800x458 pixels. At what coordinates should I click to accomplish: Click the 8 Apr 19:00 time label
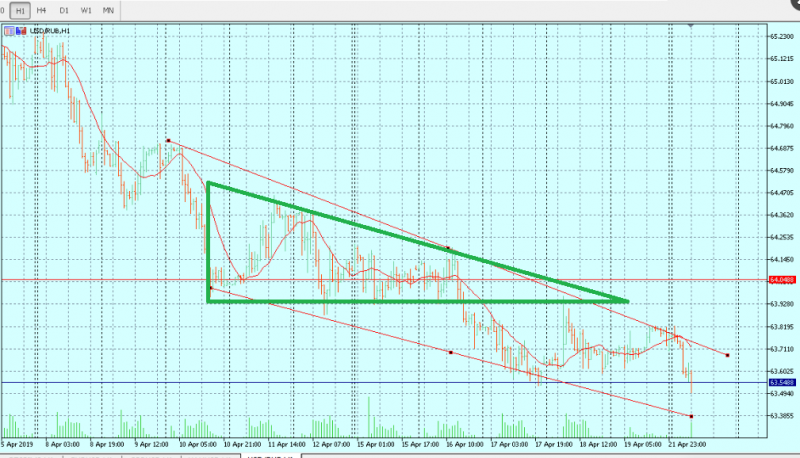[x=107, y=444]
